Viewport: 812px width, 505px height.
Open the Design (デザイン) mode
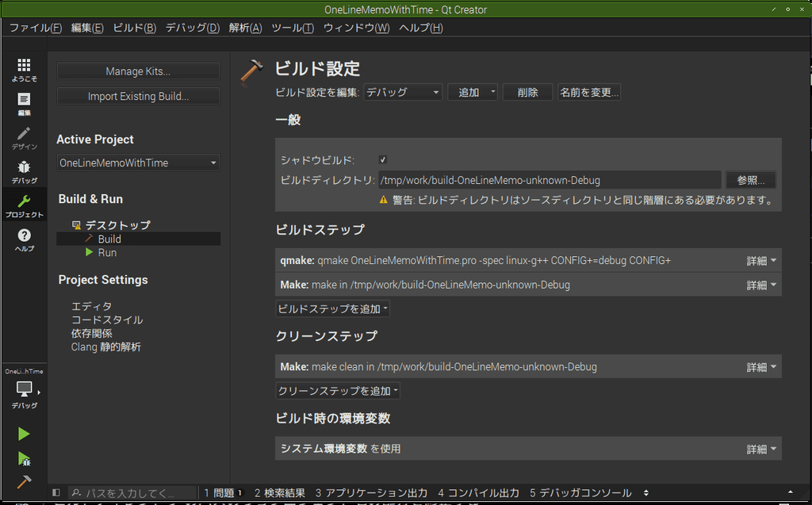point(24,138)
